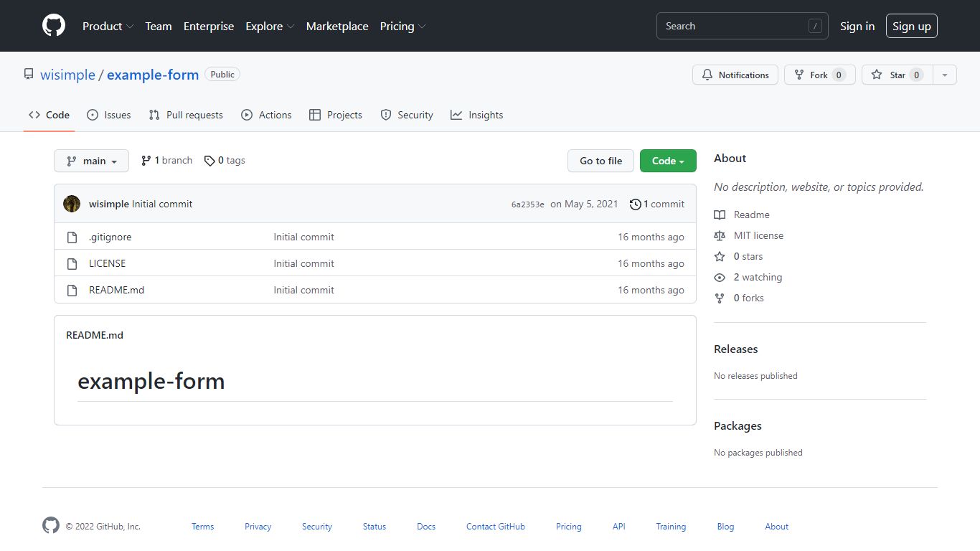980x551 pixels.
Task: Open the Contact GitHub footer link
Action: [496, 527]
